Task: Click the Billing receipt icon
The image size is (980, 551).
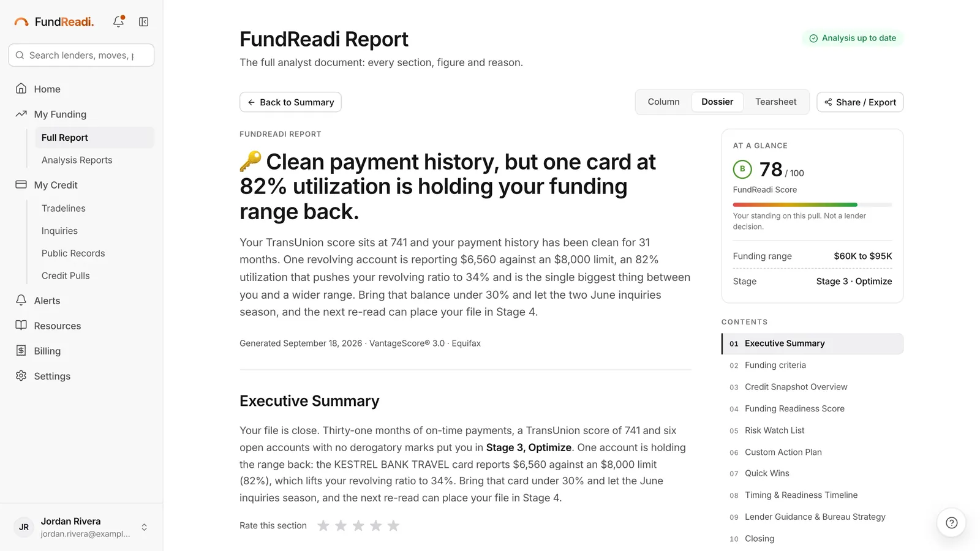Action: click(x=21, y=350)
